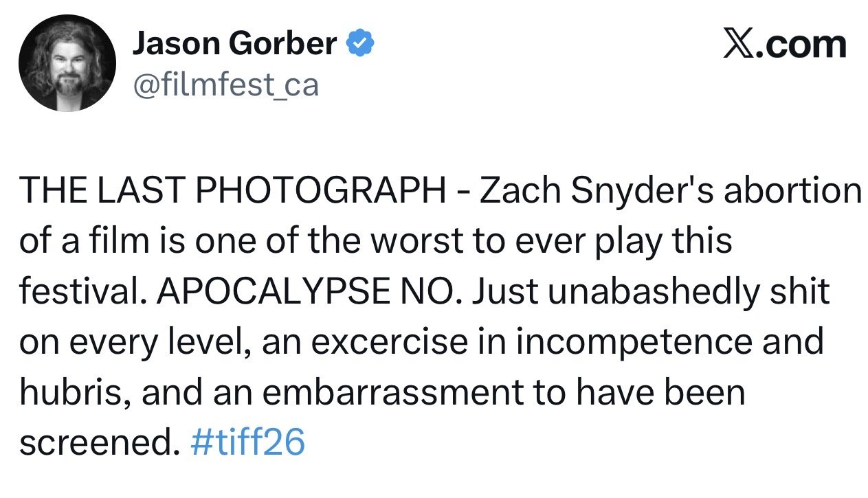Click the word "festival." in the tweet
Screen dimensions: 868x498
tap(84, 292)
